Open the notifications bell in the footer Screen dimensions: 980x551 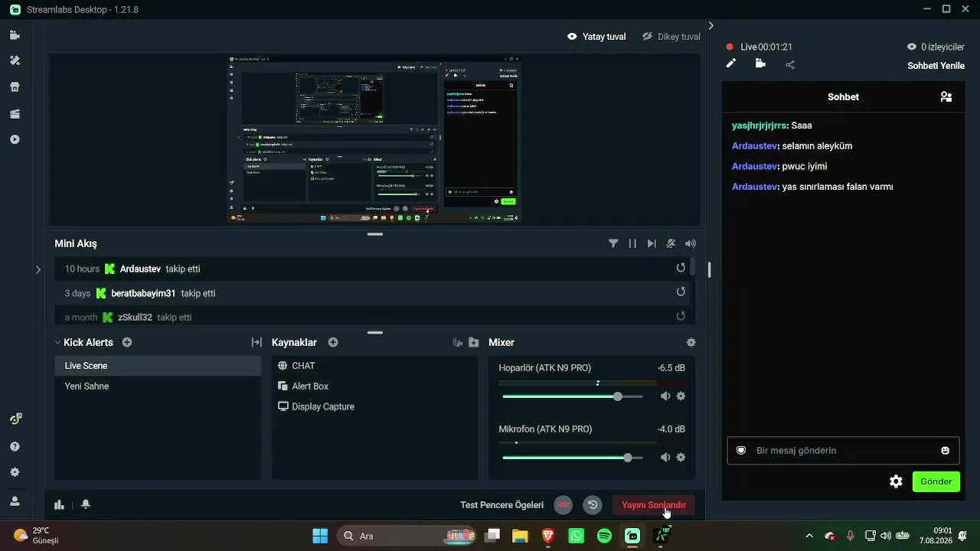(86, 504)
